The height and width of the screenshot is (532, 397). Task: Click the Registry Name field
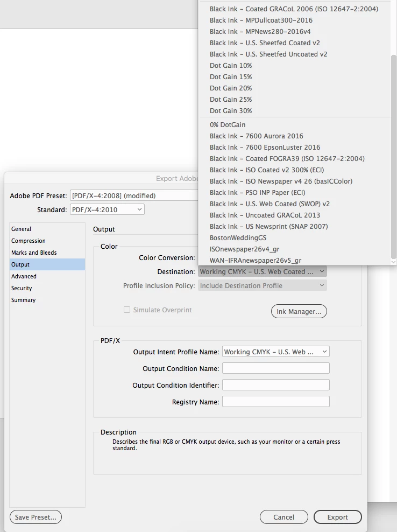pos(275,402)
